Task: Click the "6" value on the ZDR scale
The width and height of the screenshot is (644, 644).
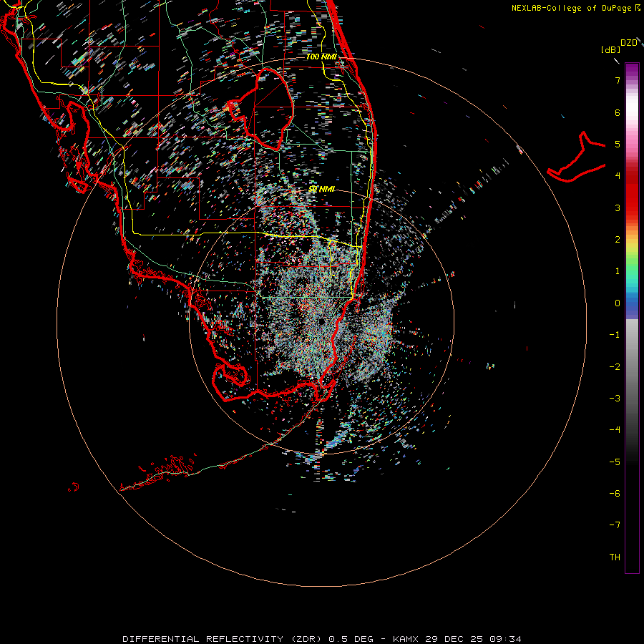Action: coord(618,112)
